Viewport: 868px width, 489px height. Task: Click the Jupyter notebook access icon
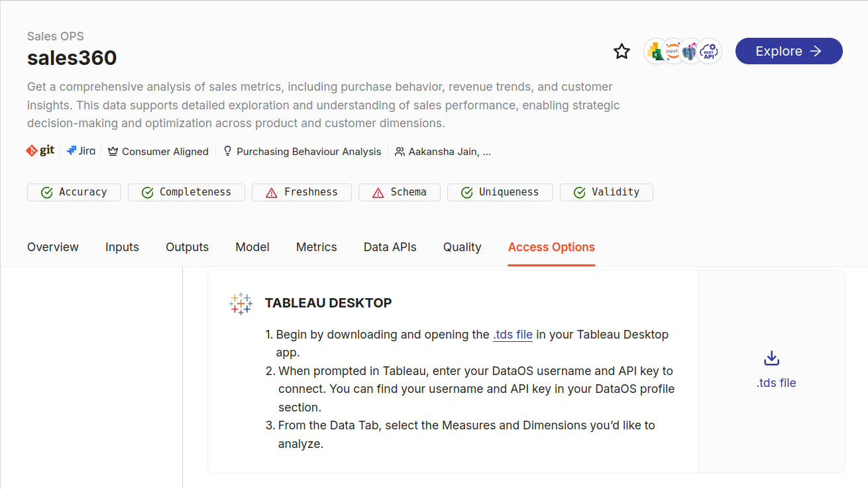[673, 51]
